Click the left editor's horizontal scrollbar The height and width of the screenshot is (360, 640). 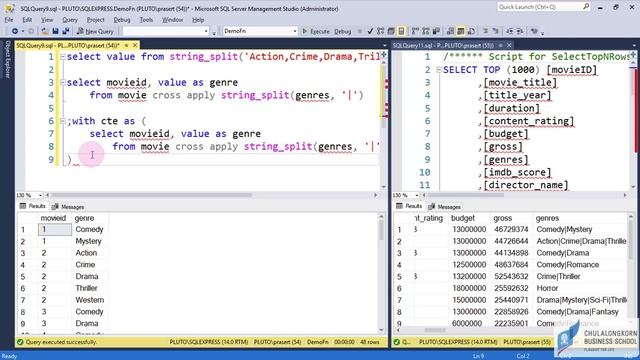click(151, 195)
